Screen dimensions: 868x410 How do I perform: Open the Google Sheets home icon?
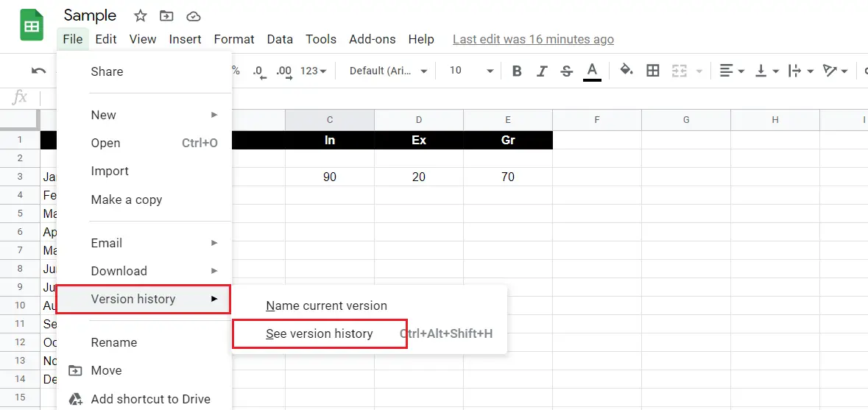pos(32,25)
